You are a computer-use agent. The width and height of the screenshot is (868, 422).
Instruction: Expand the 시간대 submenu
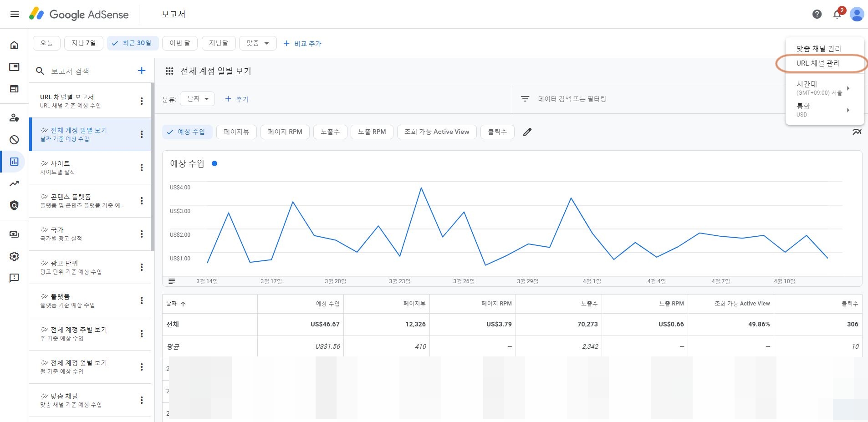point(824,88)
